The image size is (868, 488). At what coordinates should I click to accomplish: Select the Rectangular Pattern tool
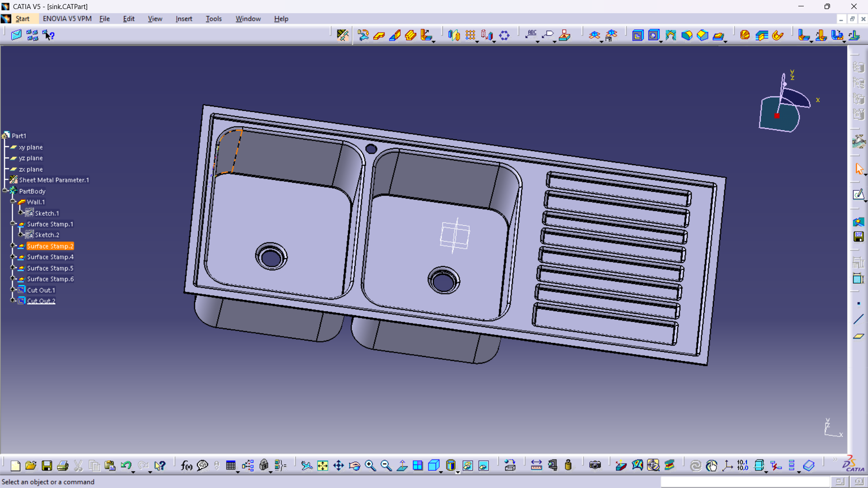coord(470,35)
